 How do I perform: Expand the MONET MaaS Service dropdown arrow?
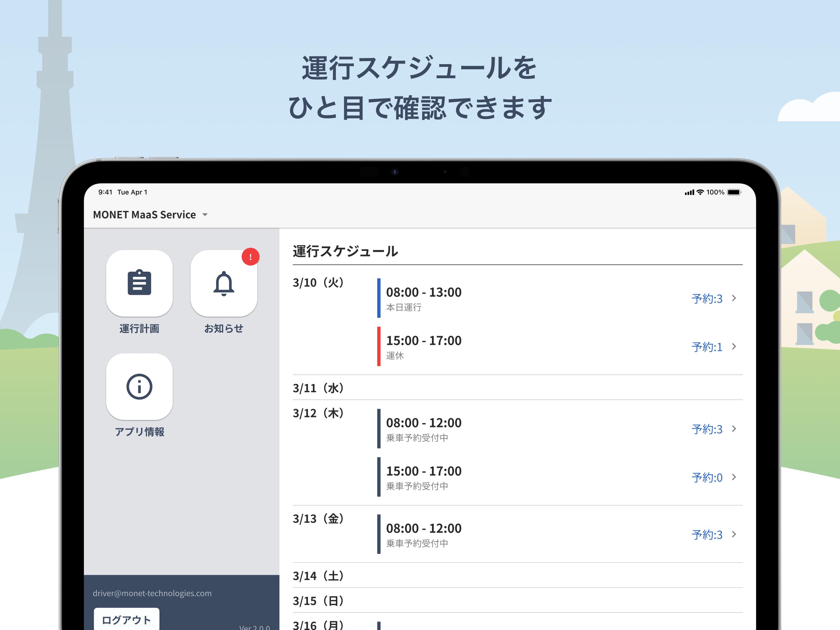click(x=205, y=215)
